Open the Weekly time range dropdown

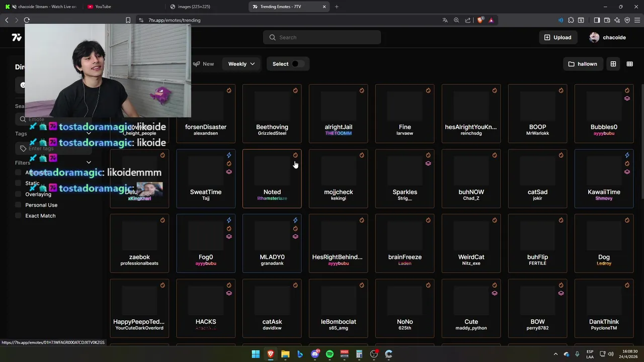(242, 64)
